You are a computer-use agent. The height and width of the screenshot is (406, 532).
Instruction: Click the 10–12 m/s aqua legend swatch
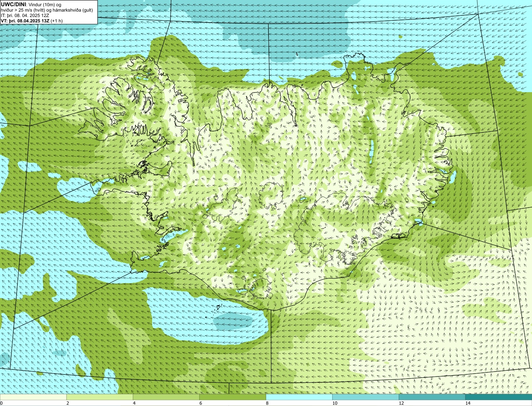366,397
